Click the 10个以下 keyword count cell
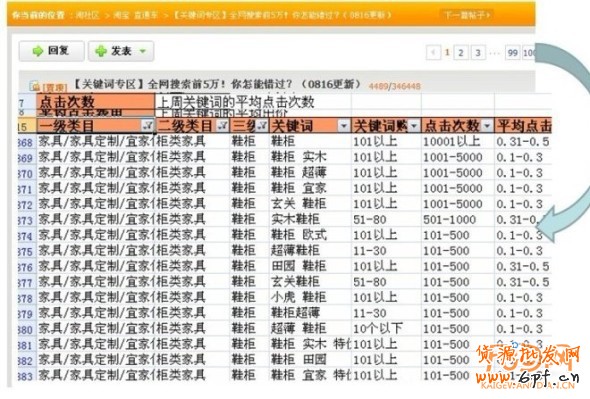Screen dimensions: 590x399 pos(386,329)
